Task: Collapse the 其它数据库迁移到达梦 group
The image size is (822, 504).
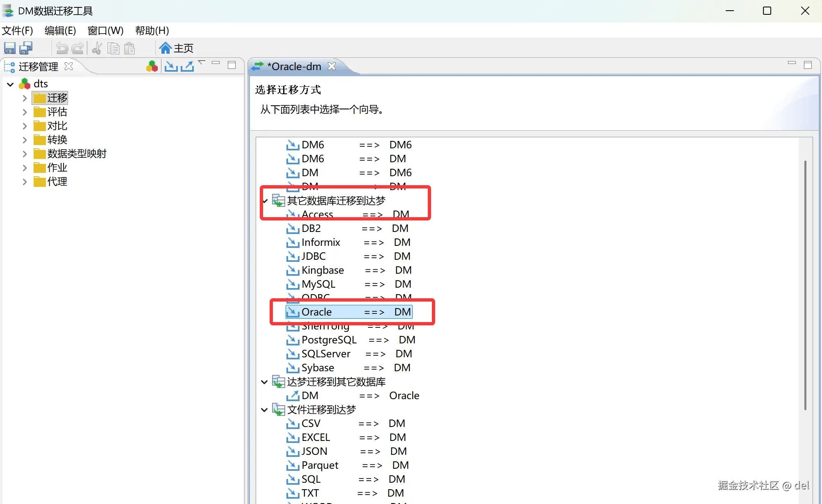Action: tap(265, 201)
